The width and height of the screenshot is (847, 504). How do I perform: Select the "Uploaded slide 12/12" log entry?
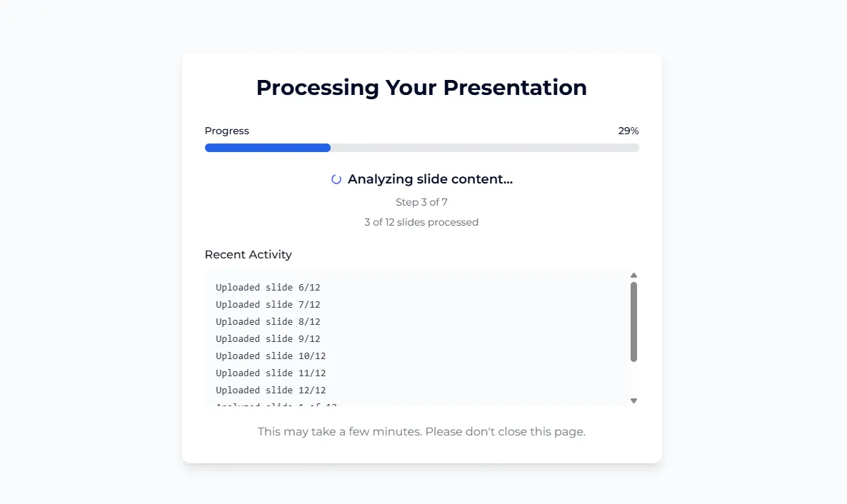[x=271, y=390]
